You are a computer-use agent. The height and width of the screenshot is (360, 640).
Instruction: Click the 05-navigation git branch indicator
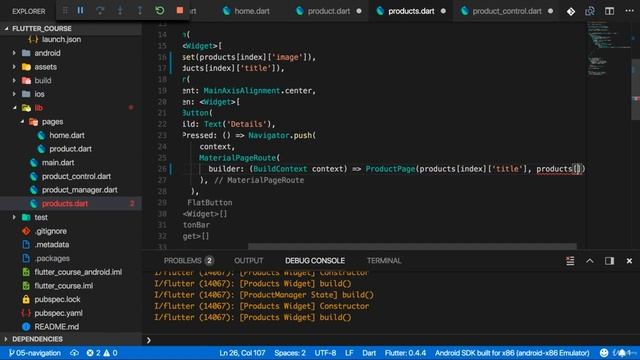tap(35, 353)
